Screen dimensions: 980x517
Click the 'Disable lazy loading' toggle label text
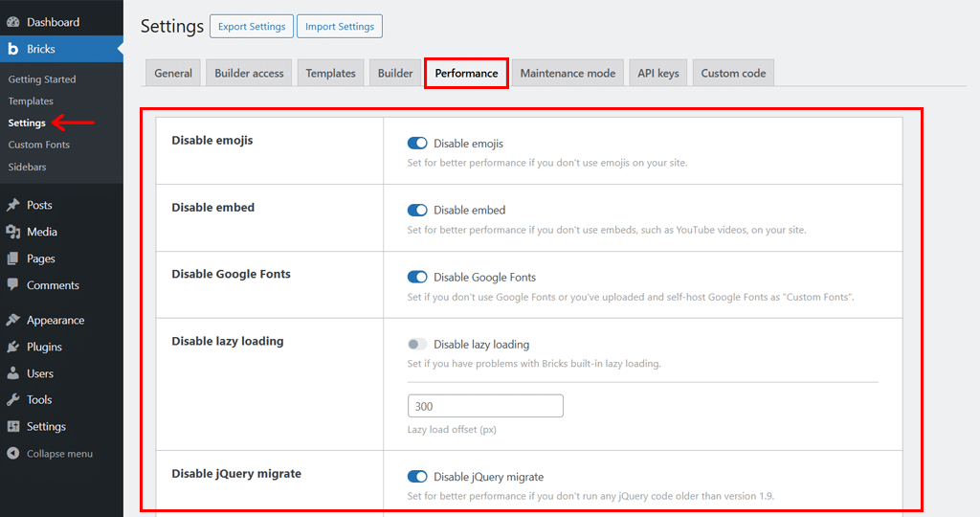481,345
